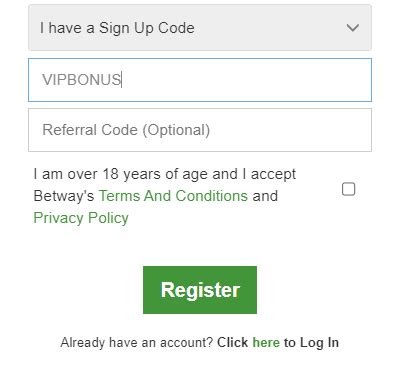This screenshot has width=404, height=367.
Task: Focus the Referral Code (Optional) field
Action: (x=200, y=130)
